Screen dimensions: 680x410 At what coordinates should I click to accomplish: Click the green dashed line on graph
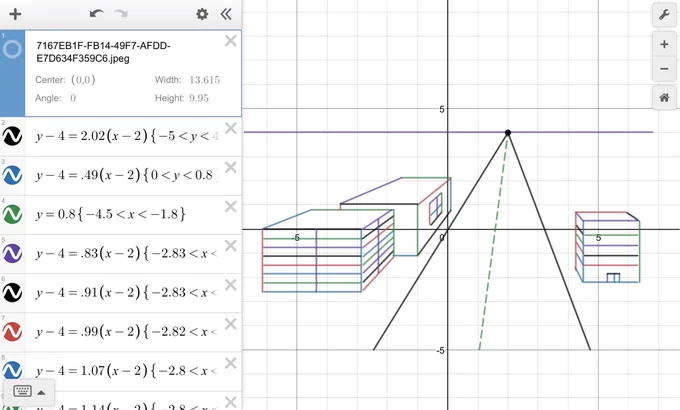coord(493,243)
